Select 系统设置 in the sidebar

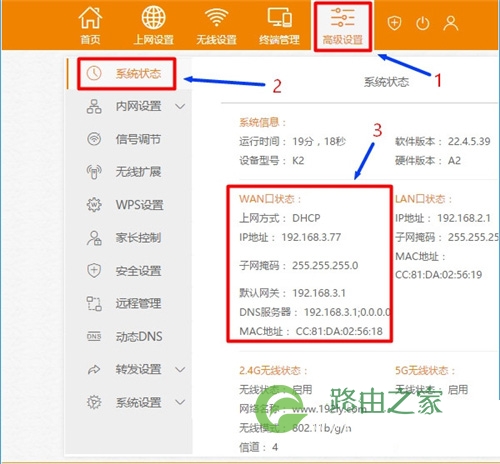(x=138, y=402)
